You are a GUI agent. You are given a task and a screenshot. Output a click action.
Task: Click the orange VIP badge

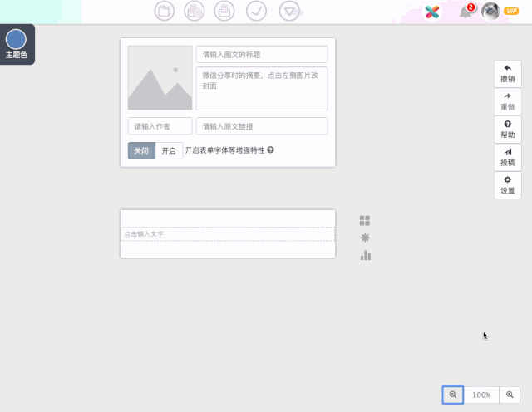(511, 11)
